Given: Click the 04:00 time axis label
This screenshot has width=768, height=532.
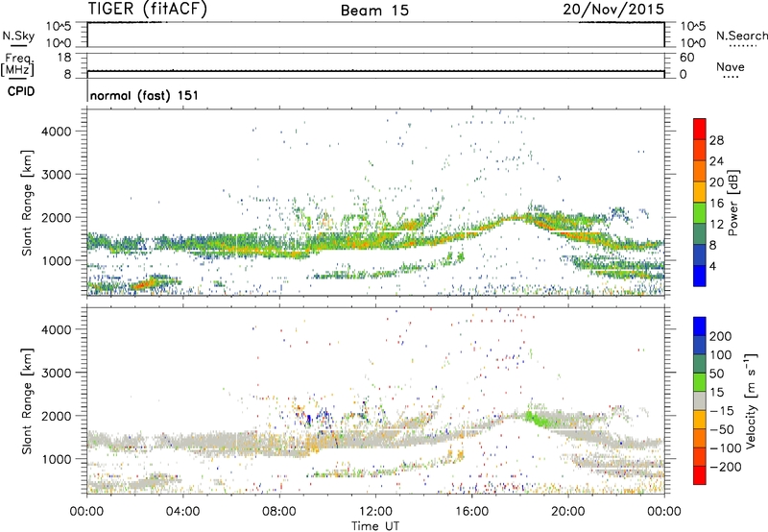Looking at the screenshot, I should point(182,512).
